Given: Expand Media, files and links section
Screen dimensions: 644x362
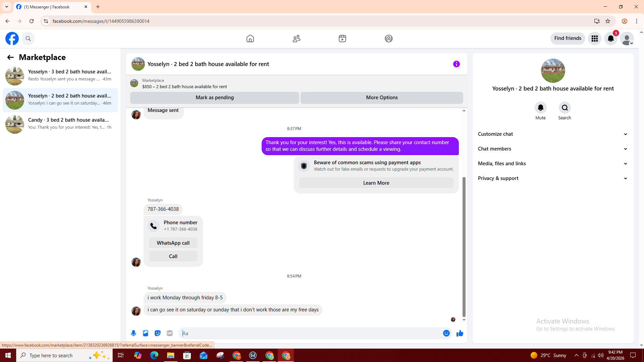Looking at the screenshot, I should tap(553, 164).
